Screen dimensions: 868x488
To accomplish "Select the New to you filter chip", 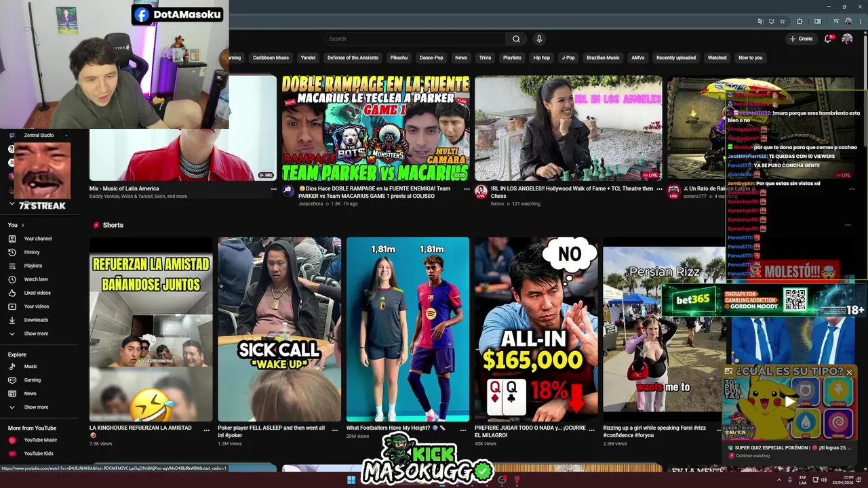I will (751, 58).
